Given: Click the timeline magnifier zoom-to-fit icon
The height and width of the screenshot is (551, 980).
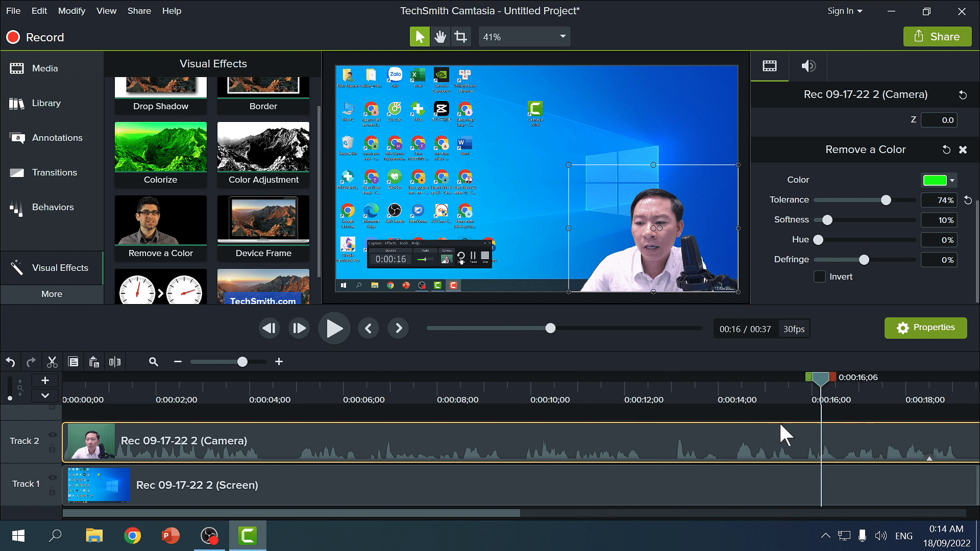Looking at the screenshot, I should (153, 362).
